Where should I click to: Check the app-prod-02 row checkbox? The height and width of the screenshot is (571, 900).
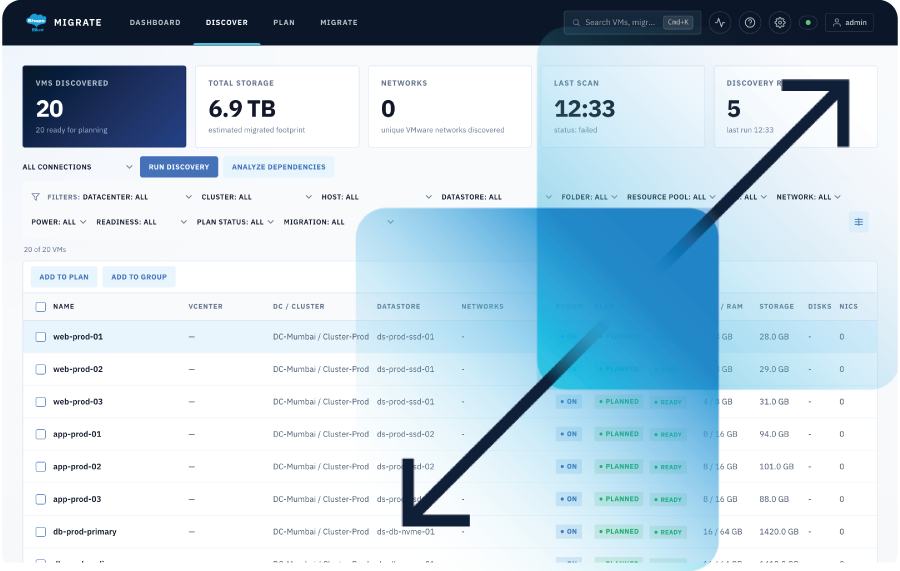pos(41,467)
